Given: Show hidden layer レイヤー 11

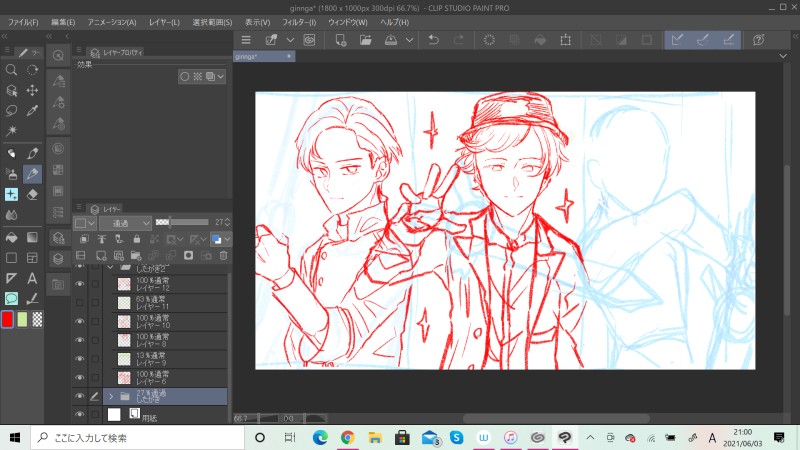Looking at the screenshot, I should pyautogui.click(x=79, y=303).
